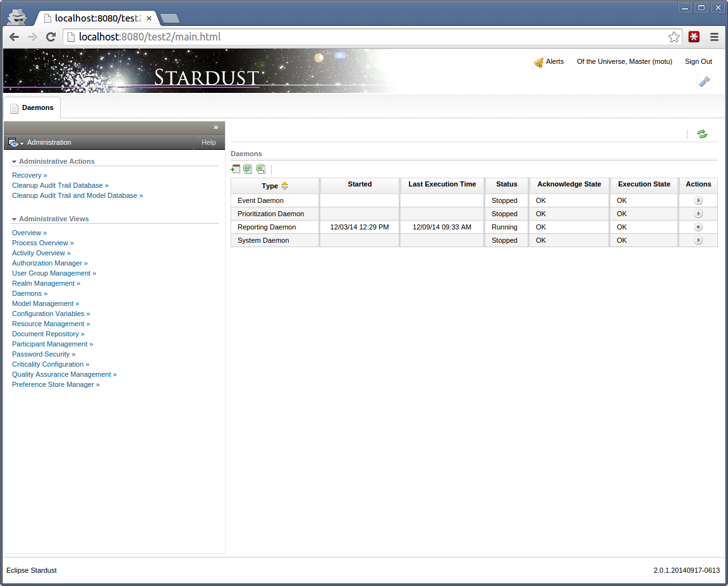Click the Last Execution Time column header

(442, 185)
